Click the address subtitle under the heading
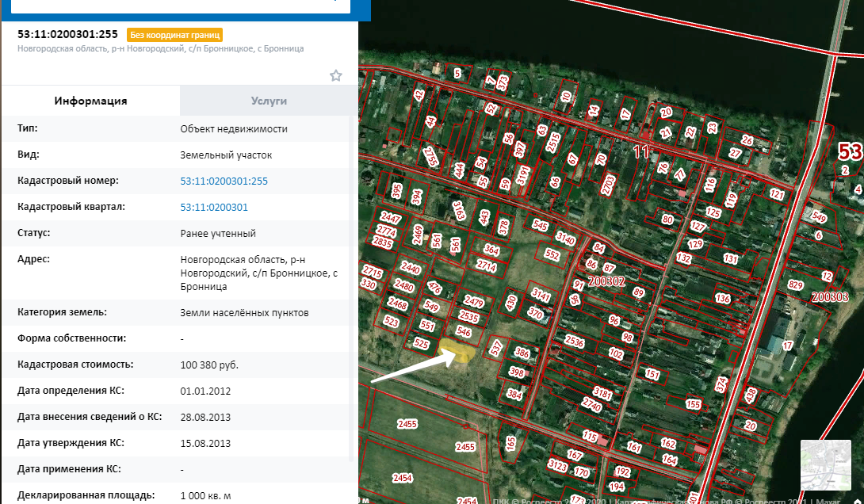This screenshot has height=504, width=864. [160, 48]
